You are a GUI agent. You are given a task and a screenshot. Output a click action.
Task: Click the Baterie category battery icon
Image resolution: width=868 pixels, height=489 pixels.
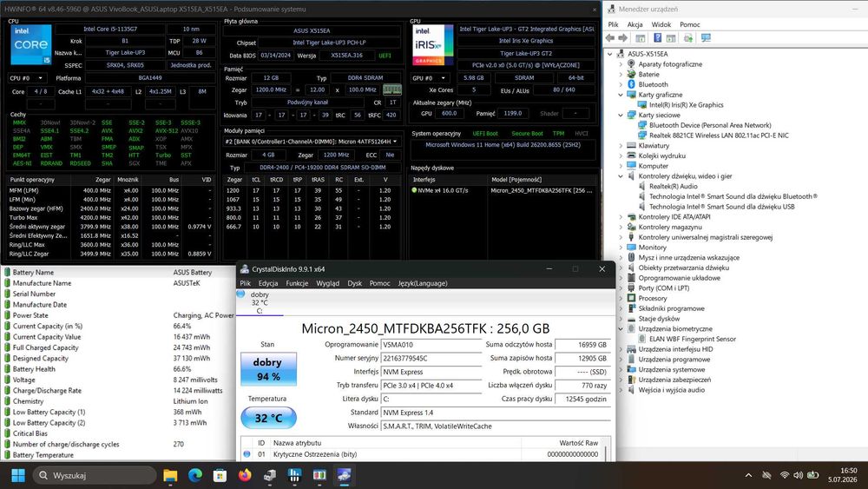(631, 74)
